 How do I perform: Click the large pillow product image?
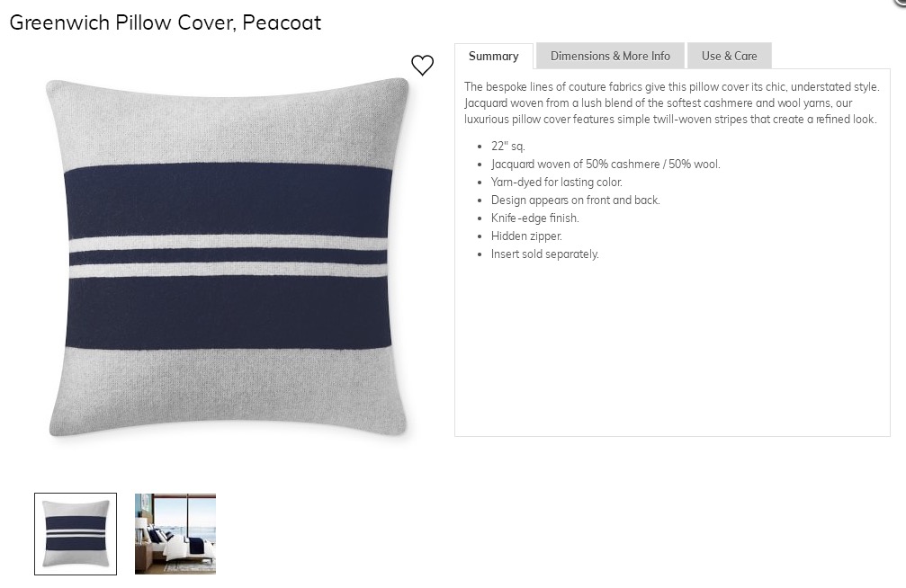pos(228,259)
